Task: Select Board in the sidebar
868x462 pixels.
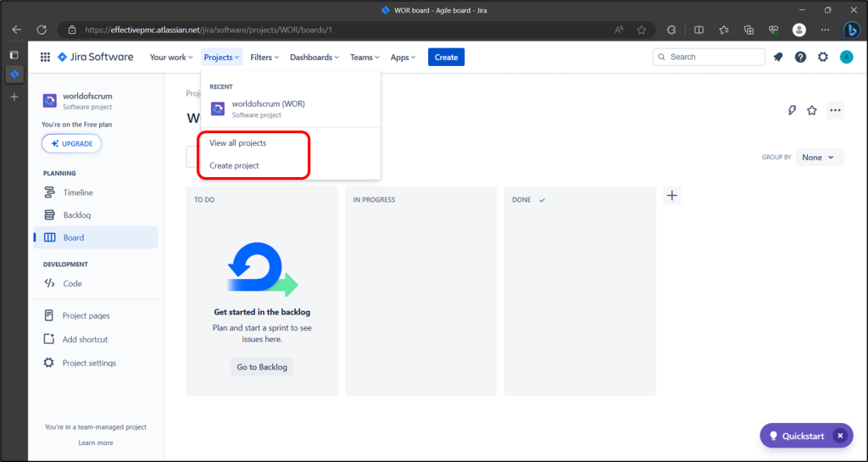Action: point(96,237)
